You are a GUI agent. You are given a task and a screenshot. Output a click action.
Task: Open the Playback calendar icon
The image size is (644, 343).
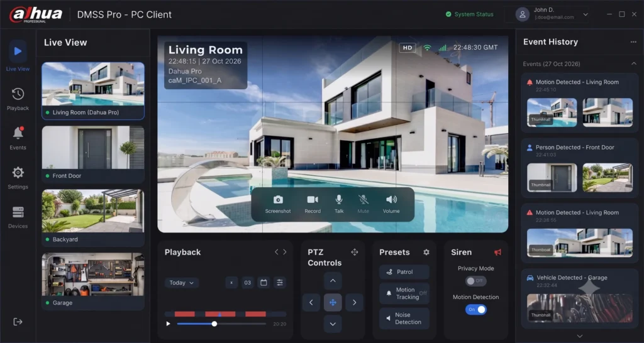click(x=264, y=283)
